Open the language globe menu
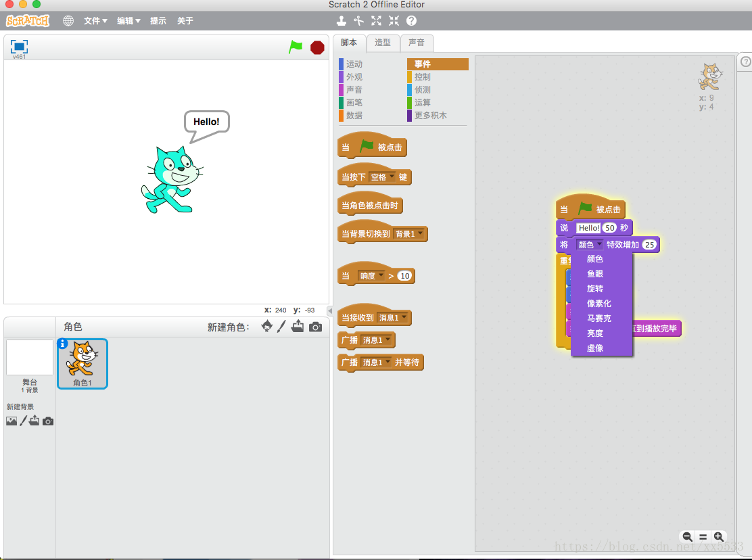 pyautogui.click(x=68, y=20)
